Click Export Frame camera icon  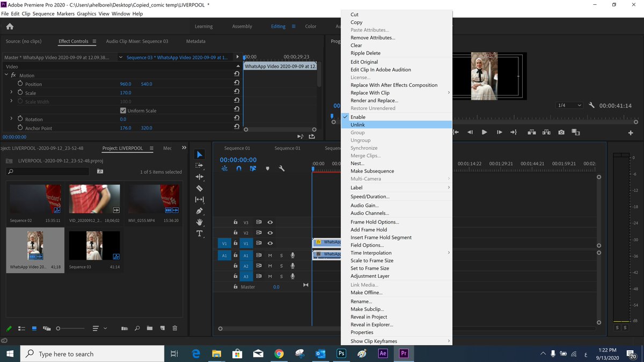[x=561, y=132]
